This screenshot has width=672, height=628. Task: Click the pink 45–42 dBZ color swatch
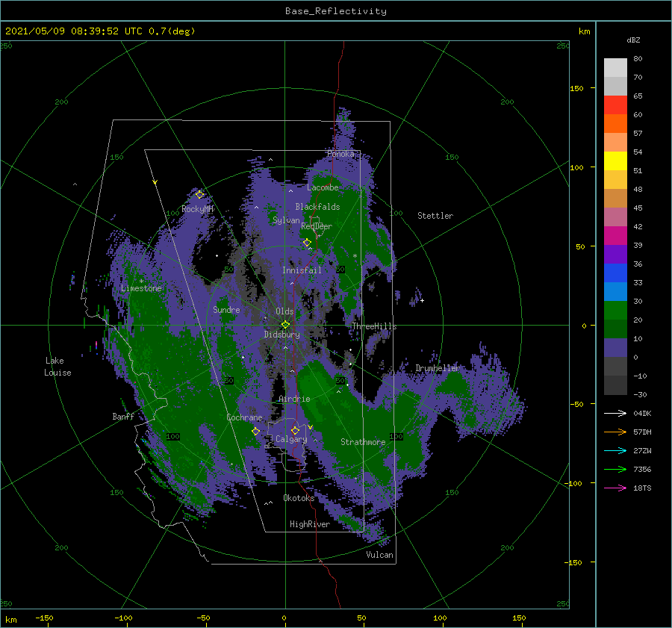pyautogui.click(x=615, y=217)
